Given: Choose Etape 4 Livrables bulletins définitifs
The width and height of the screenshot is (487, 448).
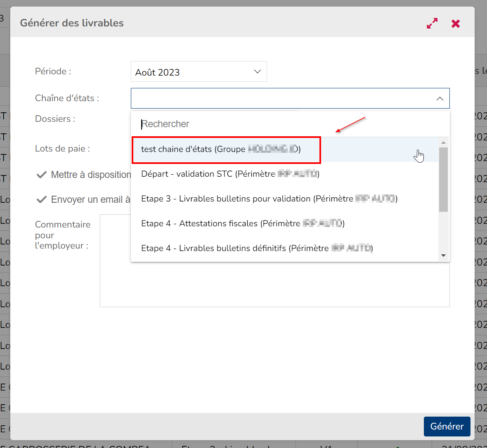Looking at the screenshot, I should pos(256,248).
